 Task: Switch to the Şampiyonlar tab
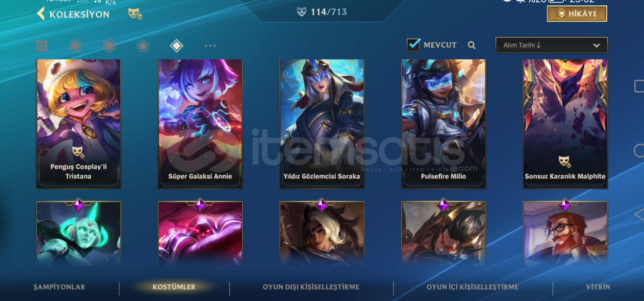59,287
